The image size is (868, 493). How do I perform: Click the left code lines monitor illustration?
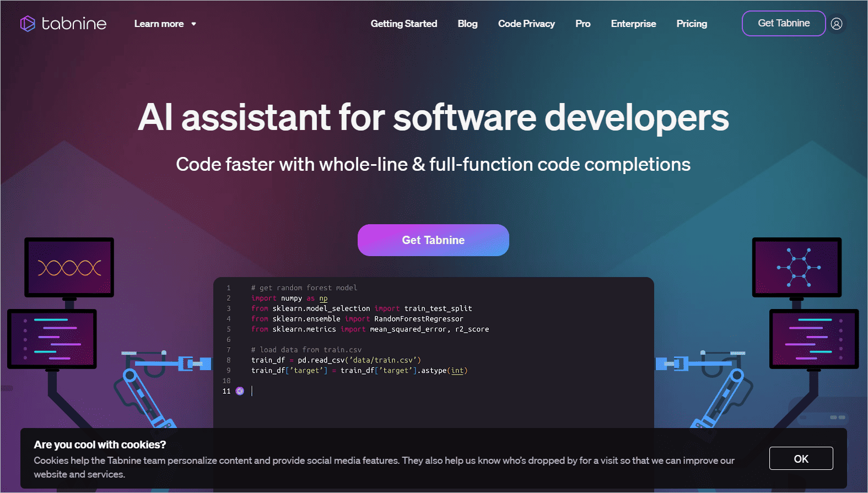tap(52, 339)
